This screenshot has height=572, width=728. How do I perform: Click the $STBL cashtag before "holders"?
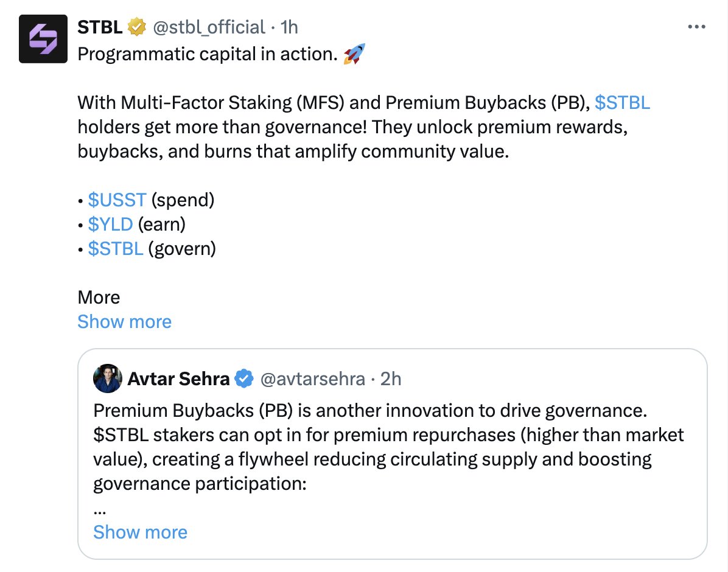622,103
